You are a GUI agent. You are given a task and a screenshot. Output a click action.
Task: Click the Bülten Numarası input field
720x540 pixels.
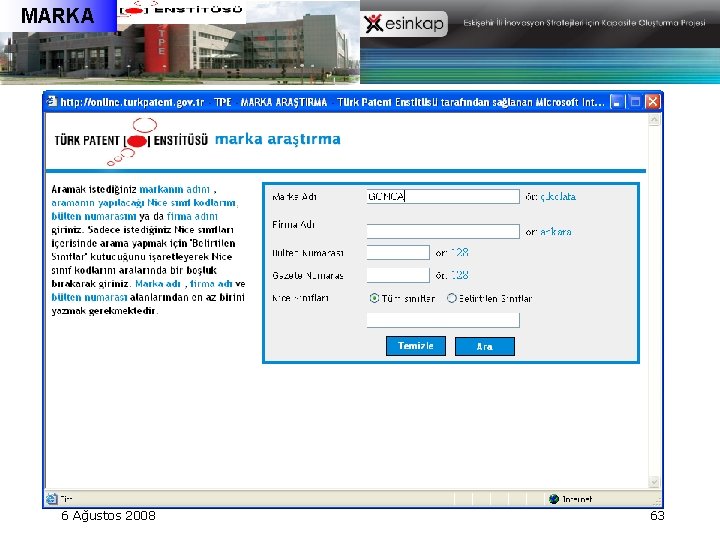coord(398,253)
